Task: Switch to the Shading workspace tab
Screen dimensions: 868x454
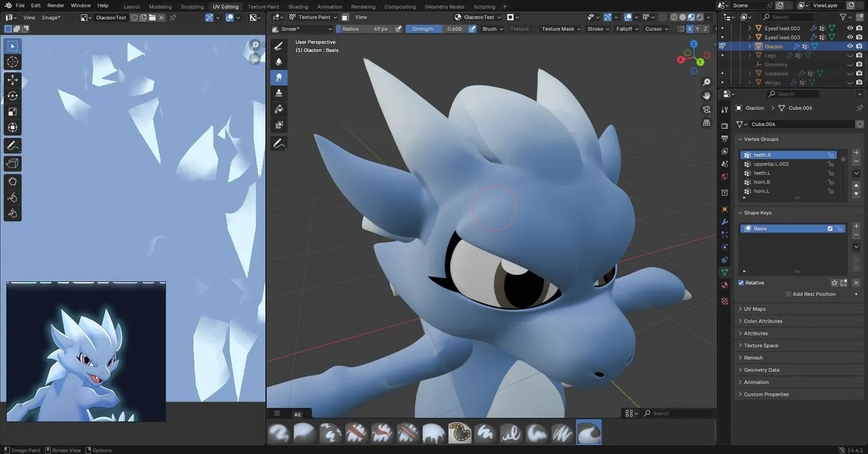Action: 298,7
